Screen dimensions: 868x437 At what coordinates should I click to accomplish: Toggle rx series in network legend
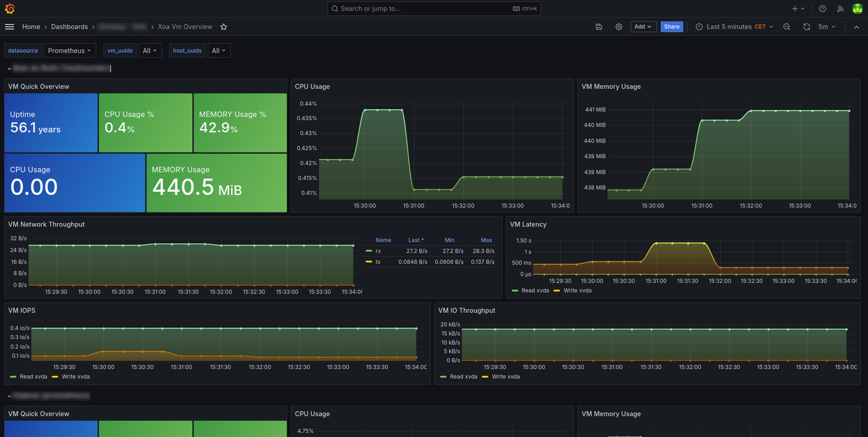[378, 251]
